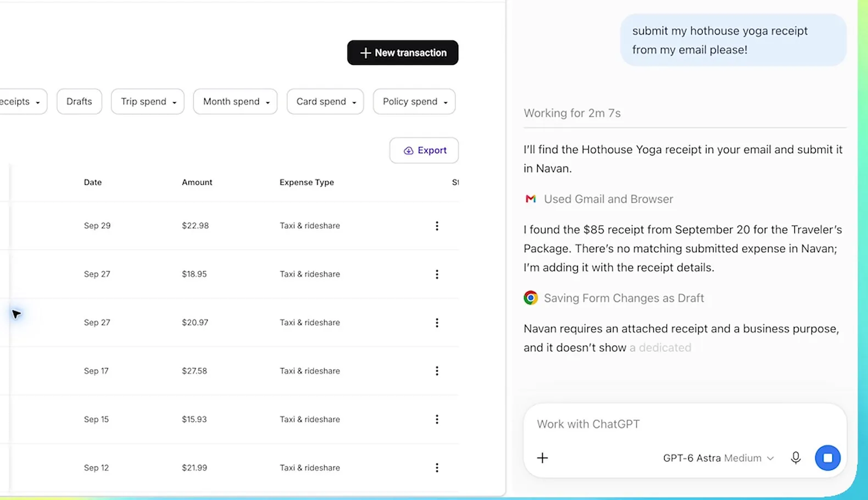868x500 pixels.
Task: Click the Used Gmail and Browser step
Action: coord(608,199)
